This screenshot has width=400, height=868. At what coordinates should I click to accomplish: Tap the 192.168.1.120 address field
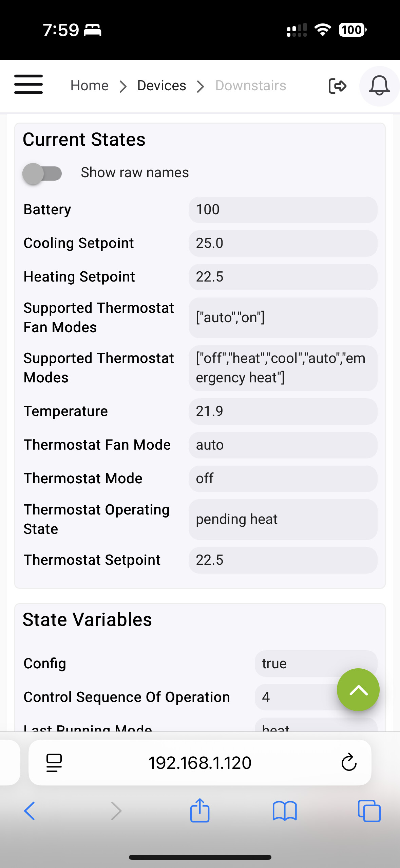(200, 762)
